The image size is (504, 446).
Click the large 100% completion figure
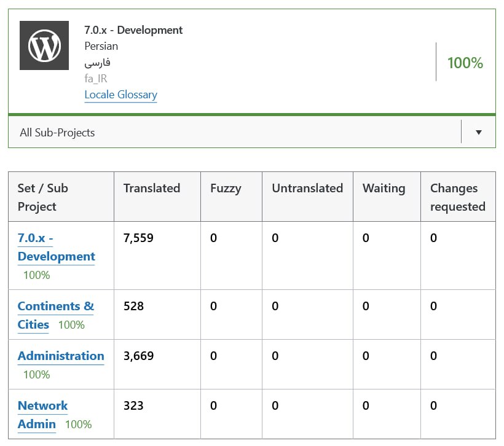[x=465, y=63]
